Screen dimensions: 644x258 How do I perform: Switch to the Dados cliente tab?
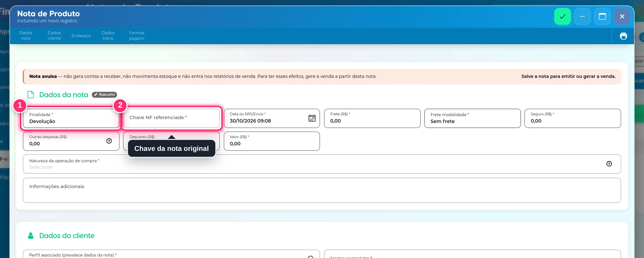click(x=54, y=35)
